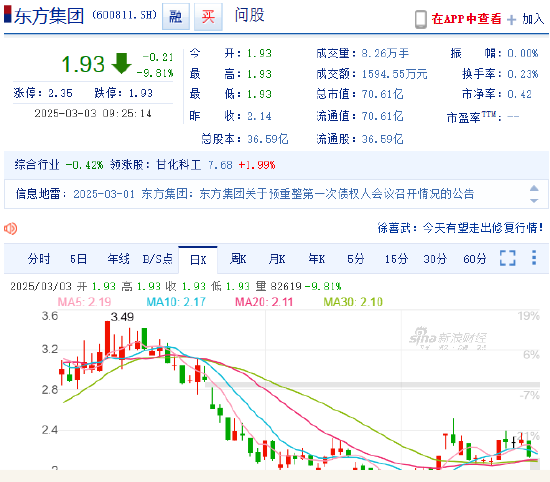The image size is (550, 482).
Task: Click the 总市值 70.61亿 value
Action: coord(382,94)
